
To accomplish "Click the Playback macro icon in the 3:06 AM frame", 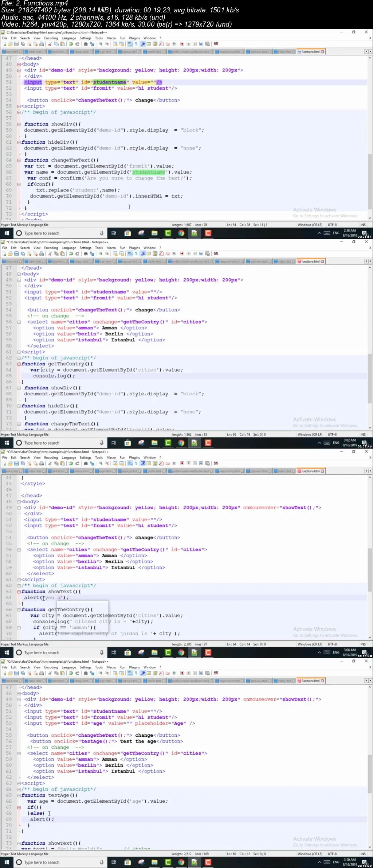I will (x=195, y=463).
